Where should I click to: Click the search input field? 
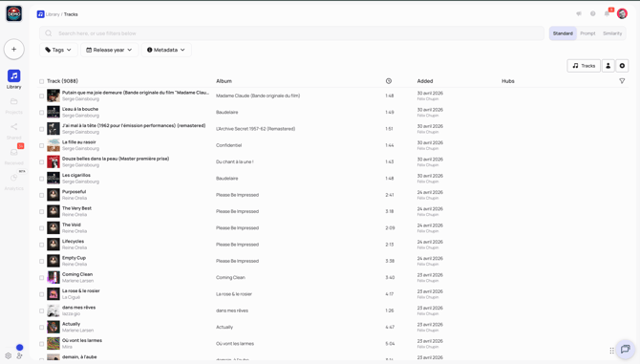click(x=292, y=33)
